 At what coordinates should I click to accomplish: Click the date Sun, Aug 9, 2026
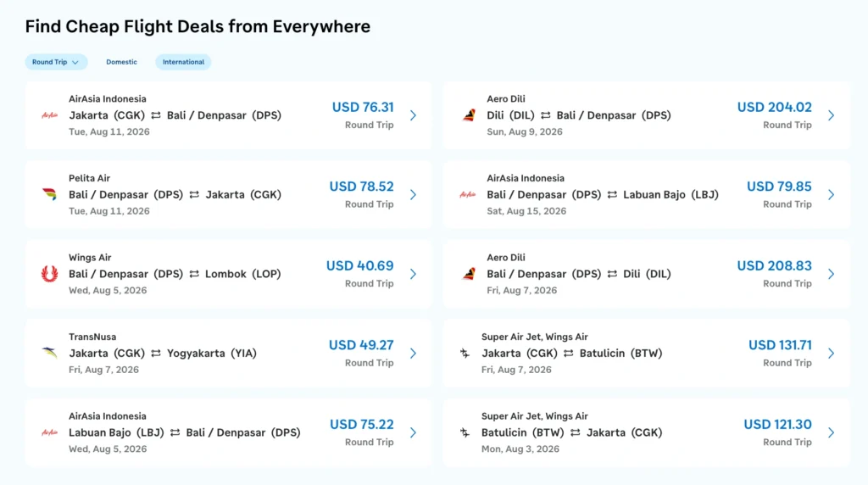coord(524,131)
